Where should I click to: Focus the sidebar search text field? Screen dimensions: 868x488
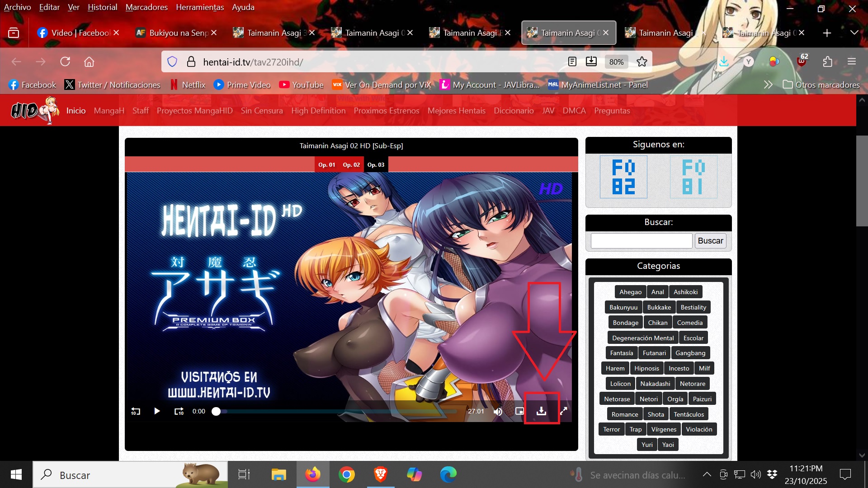[x=641, y=241]
